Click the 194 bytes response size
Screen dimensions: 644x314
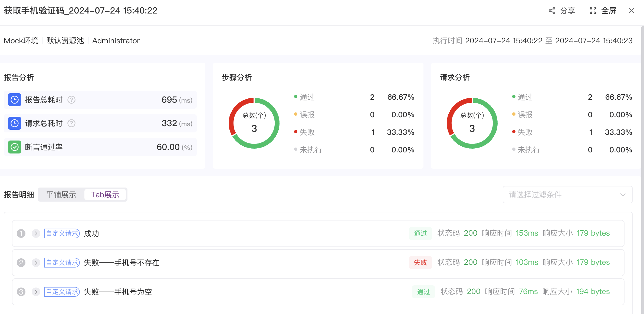(593, 292)
